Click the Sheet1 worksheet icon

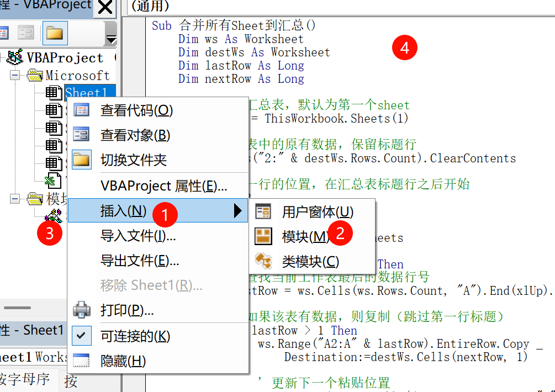tap(54, 93)
